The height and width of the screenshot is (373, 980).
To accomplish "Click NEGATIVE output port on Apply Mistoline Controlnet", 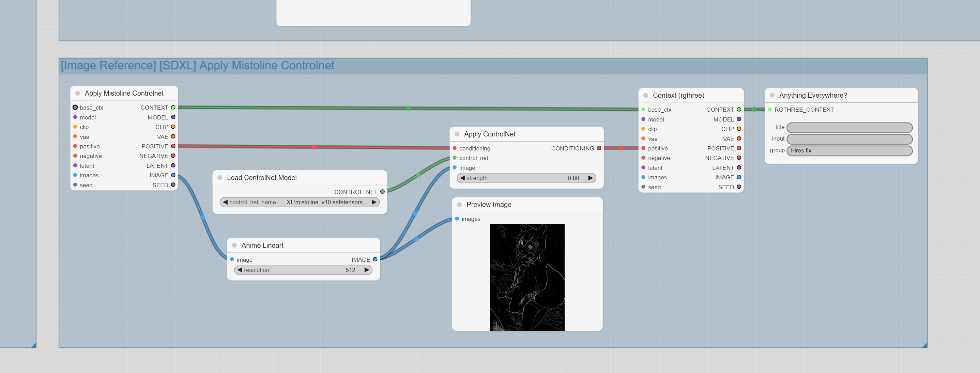I will [173, 156].
